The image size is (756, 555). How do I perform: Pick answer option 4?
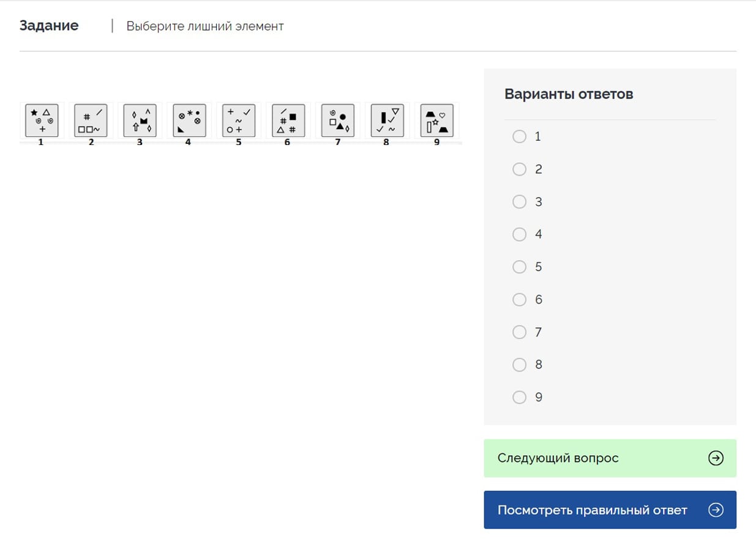519,234
